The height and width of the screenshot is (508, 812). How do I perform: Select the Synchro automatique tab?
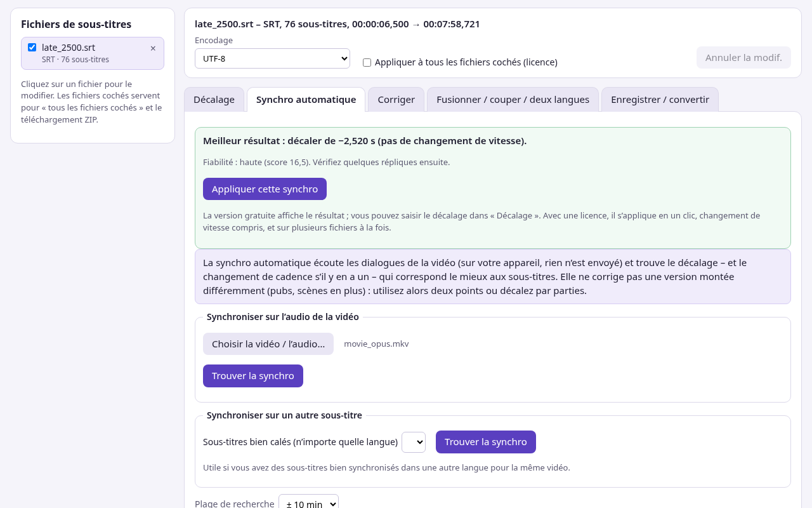point(306,100)
